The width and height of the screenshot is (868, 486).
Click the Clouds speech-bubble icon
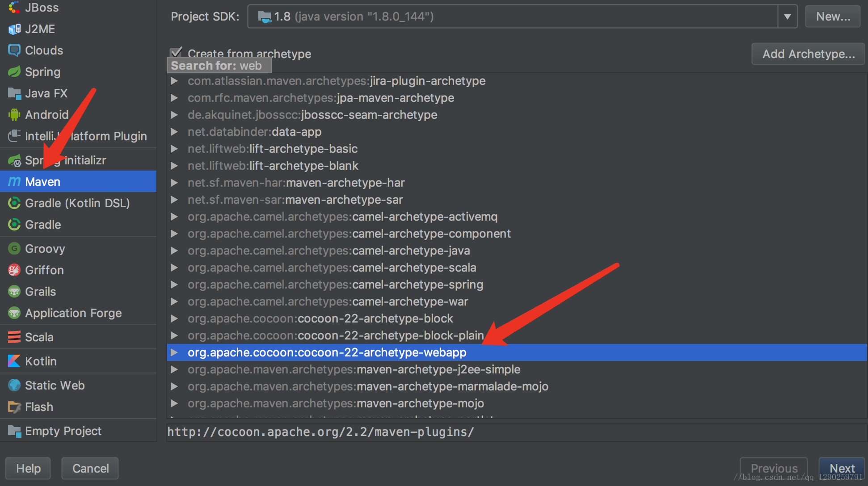[14, 50]
